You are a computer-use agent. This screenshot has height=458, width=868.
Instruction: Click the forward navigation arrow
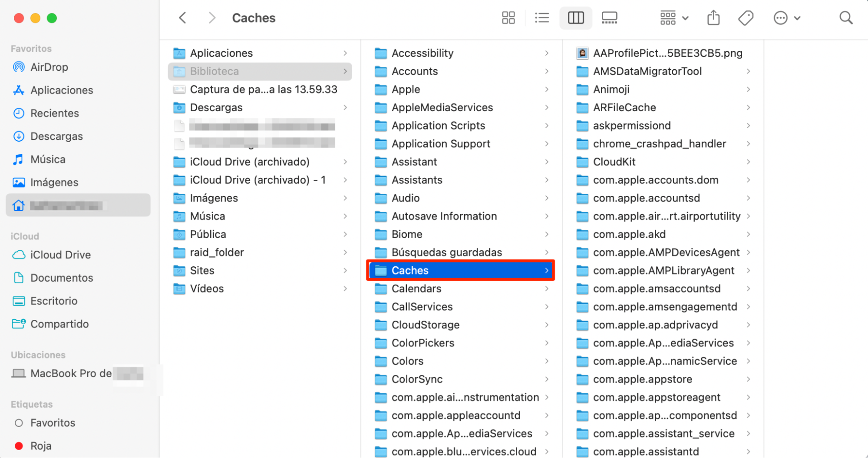[211, 18]
